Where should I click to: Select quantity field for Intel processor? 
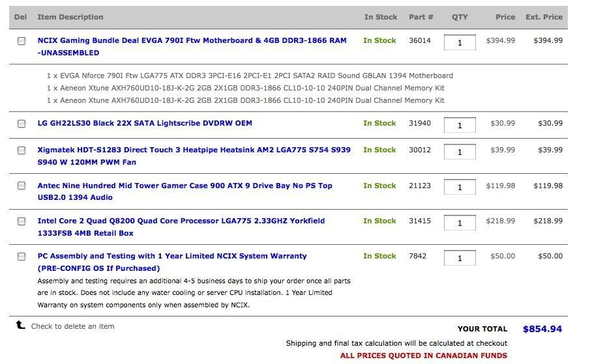point(460,223)
